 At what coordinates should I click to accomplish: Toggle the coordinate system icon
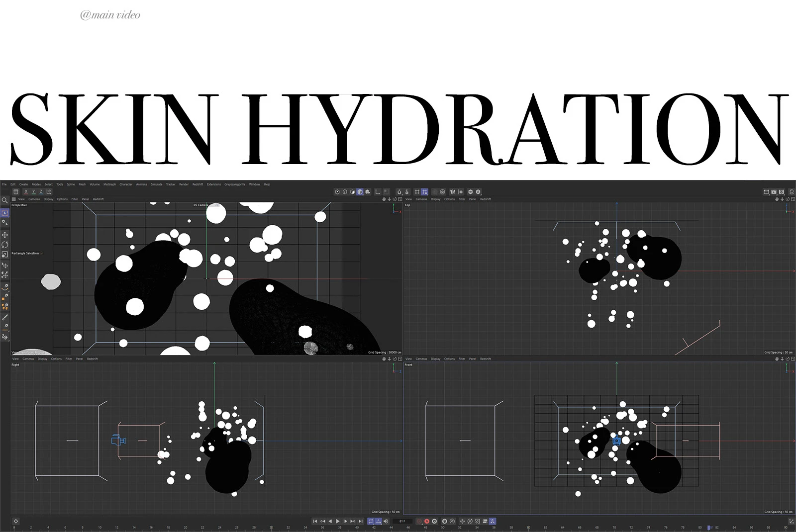point(49,192)
